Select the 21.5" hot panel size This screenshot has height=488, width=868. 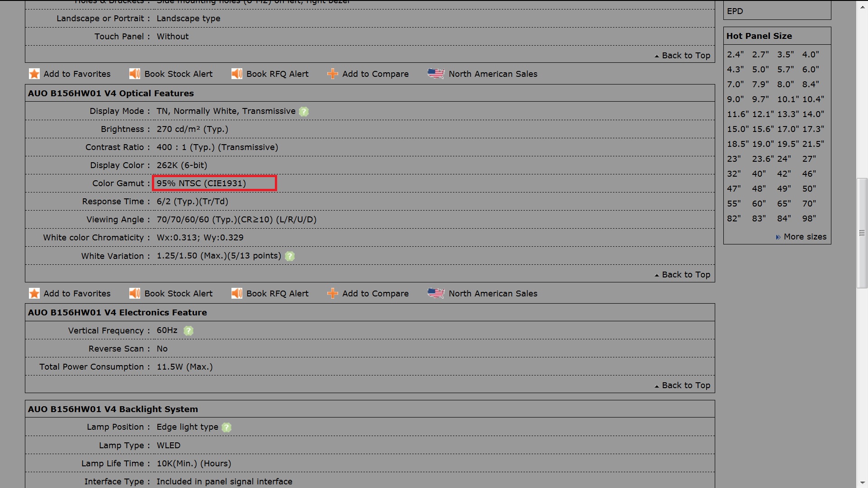[x=813, y=144]
